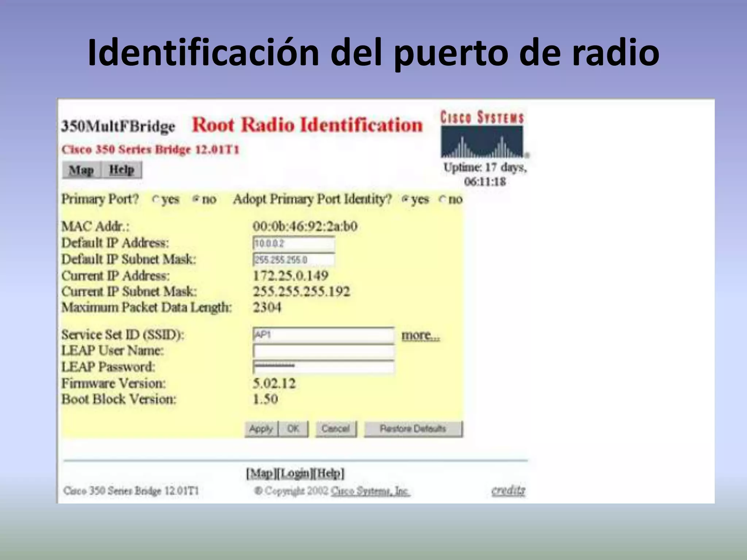Viewport: 747px width, 560px height.
Task: Click the firmware version 5.02.12
Action: (274, 383)
